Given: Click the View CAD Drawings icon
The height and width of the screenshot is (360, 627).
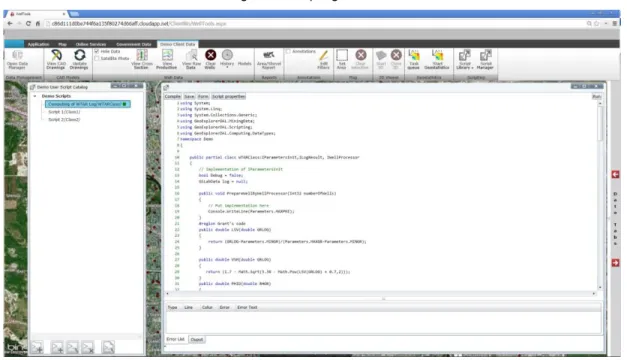Looking at the screenshot, I should (56, 59).
